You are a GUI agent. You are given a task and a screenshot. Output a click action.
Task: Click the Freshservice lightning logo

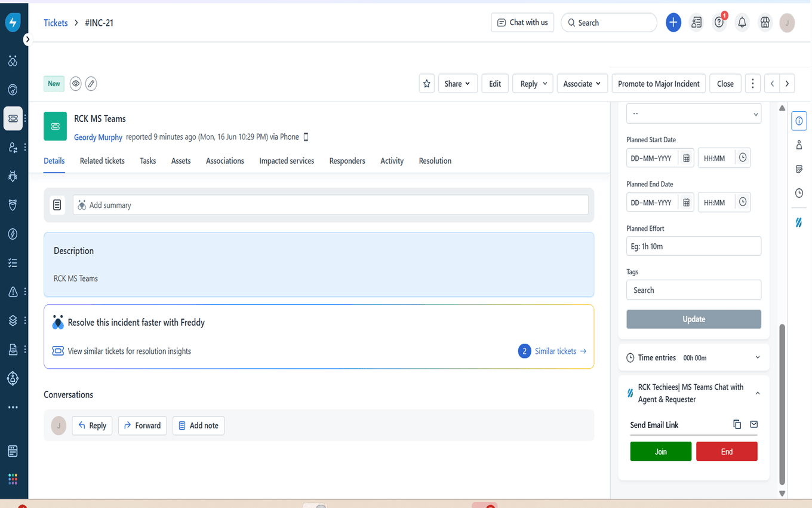[x=13, y=23]
